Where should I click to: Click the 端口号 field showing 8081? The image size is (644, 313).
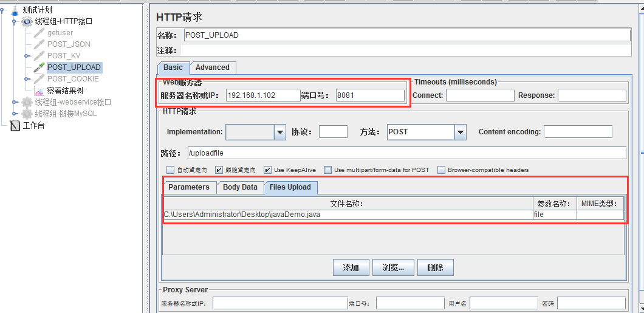tap(370, 95)
